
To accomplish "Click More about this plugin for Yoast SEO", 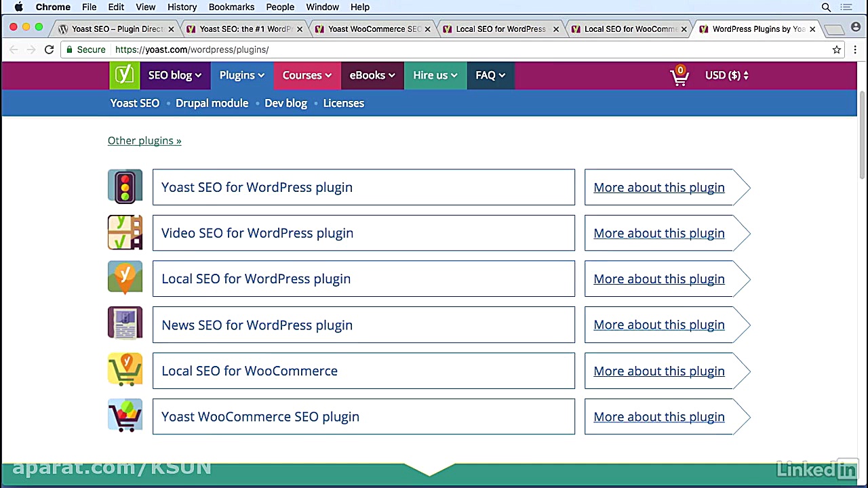I will 659,187.
